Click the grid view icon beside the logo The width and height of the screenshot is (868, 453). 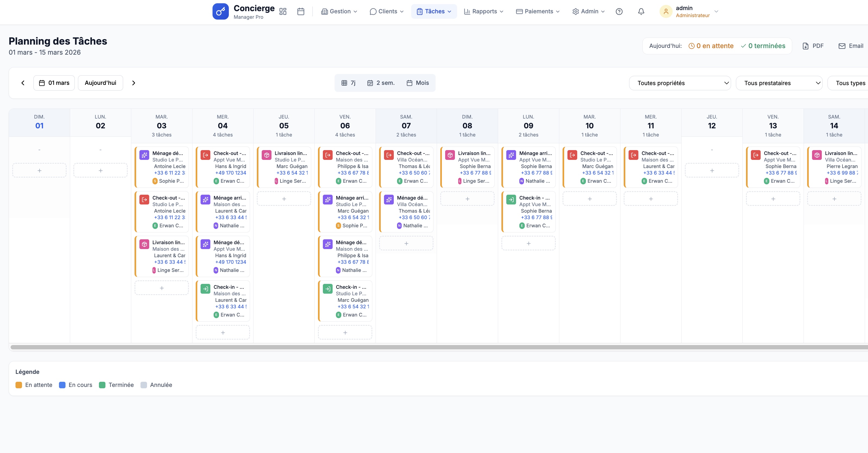[x=283, y=11]
